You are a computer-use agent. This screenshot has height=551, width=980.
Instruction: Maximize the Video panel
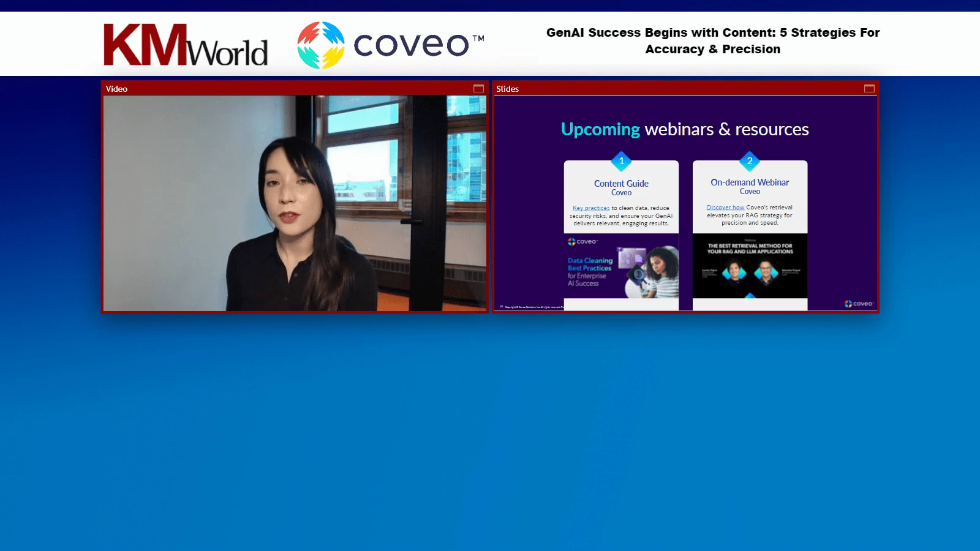pyautogui.click(x=478, y=89)
